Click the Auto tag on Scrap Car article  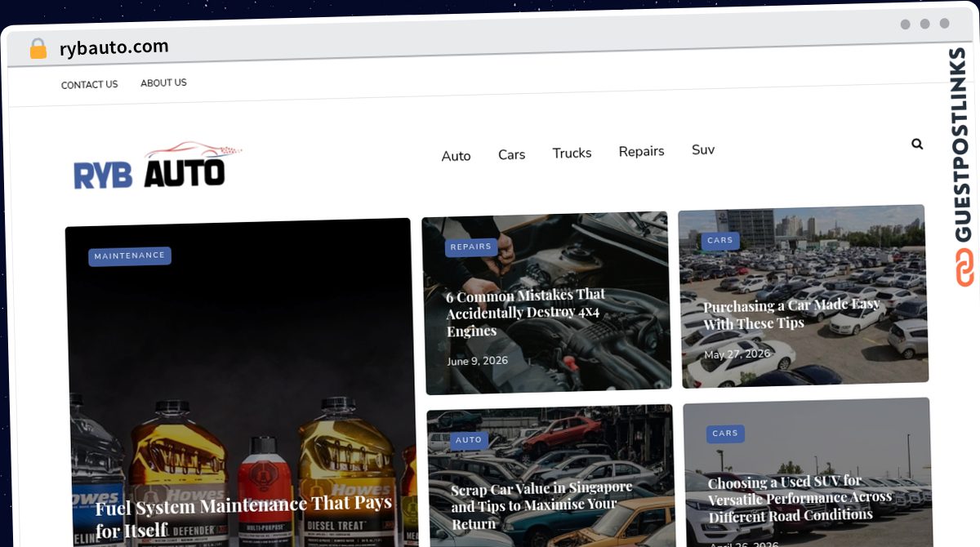469,440
